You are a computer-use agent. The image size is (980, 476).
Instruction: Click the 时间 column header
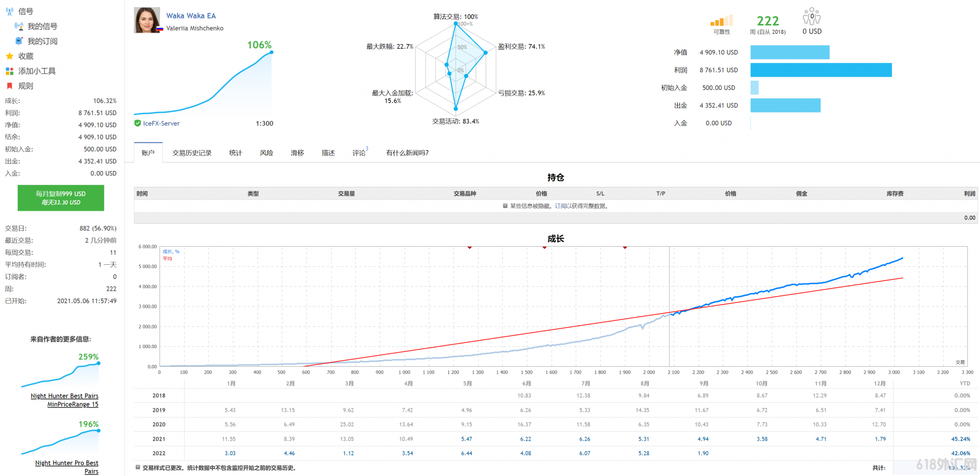(142, 193)
